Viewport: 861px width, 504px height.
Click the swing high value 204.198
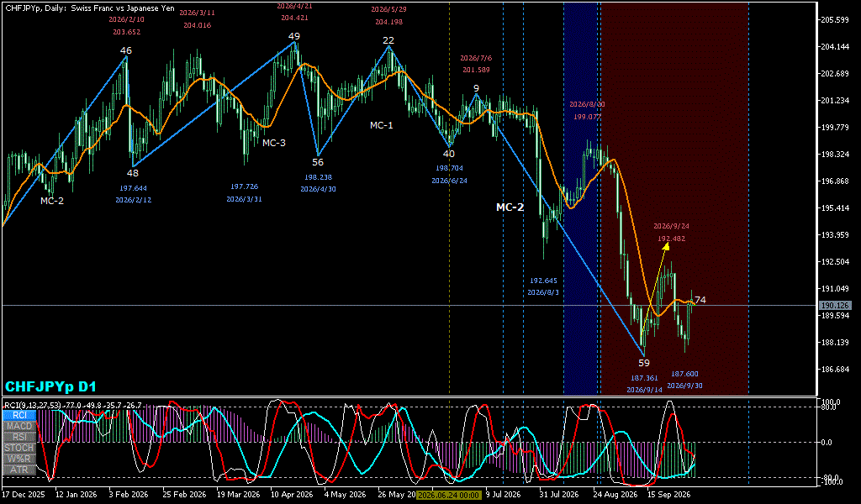pos(388,22)
